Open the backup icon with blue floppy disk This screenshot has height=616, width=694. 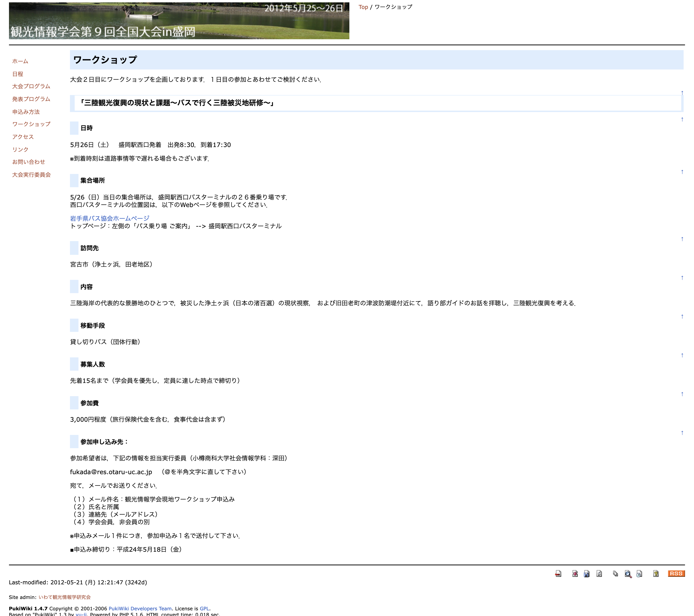(x=587, y=573)
